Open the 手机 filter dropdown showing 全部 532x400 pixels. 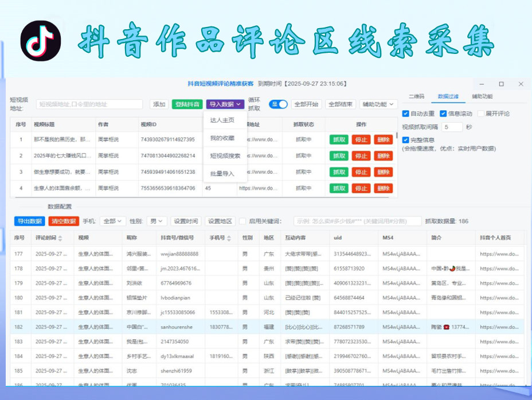pyautogui.click(x=112, y=222)
